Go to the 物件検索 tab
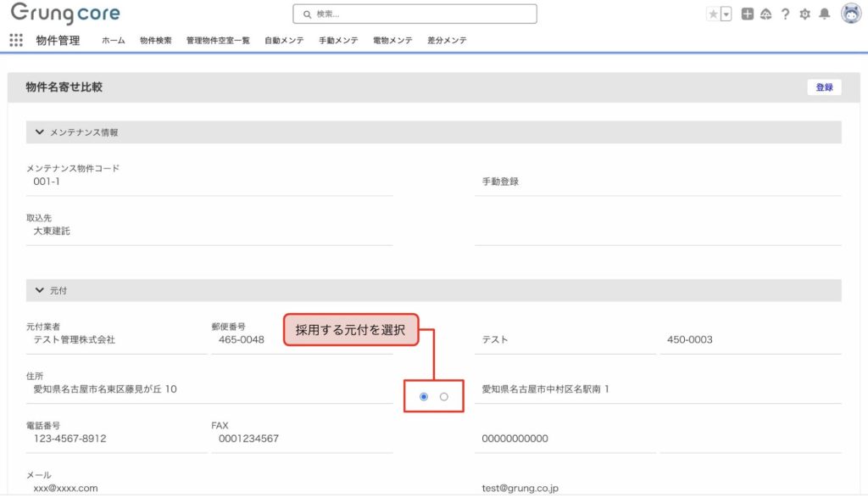Viewport: 868px width, 498px height. (x=156, y=41)
